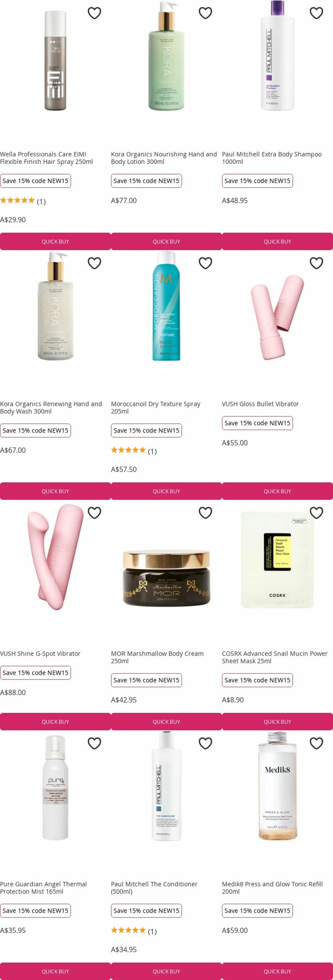333x980 pixels.
Task: Open MOR Marshmallow Body Cream title link
Action: [x=157, y=657]
